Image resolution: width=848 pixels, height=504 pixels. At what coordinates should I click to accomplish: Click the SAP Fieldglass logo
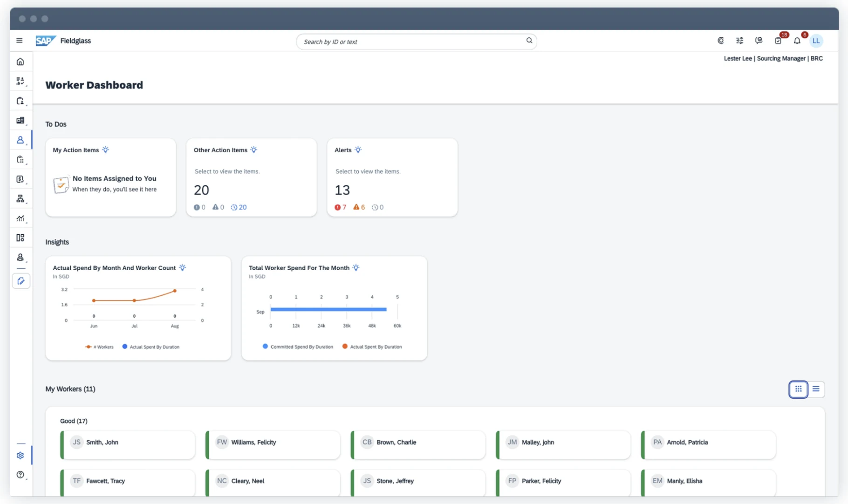[x=63, y=41]
